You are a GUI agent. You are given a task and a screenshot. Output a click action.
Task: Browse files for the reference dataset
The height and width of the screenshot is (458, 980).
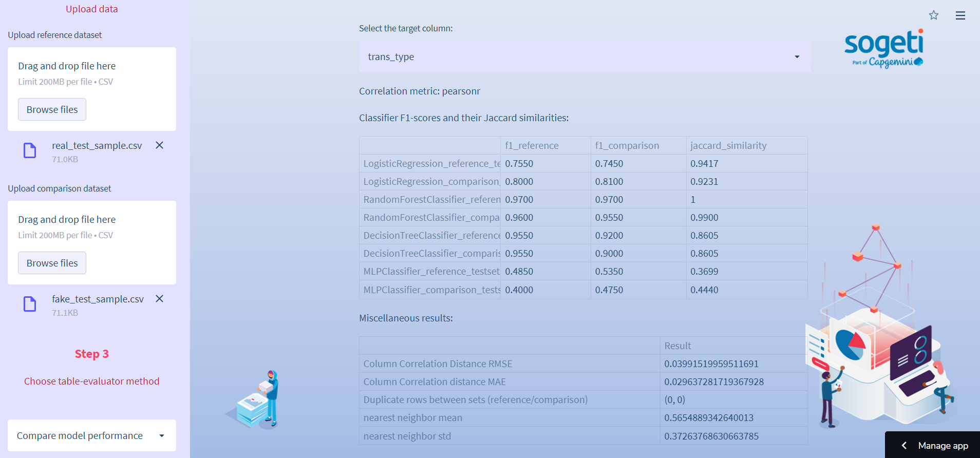pyautogui.click(x=52, y=109)
